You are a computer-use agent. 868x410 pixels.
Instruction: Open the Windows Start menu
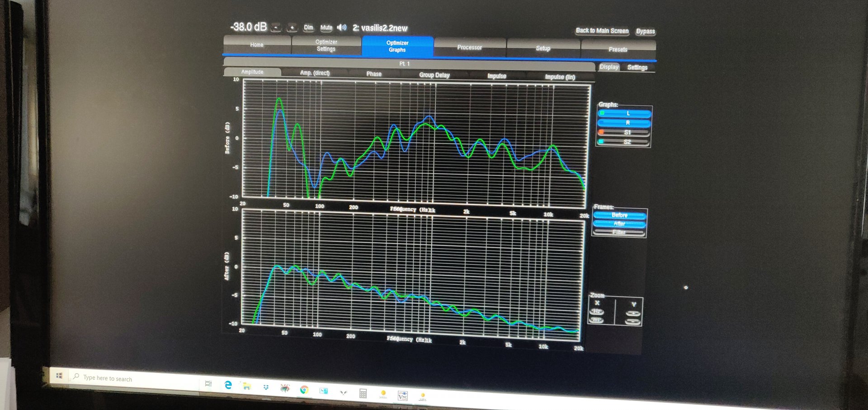[59, 376]
